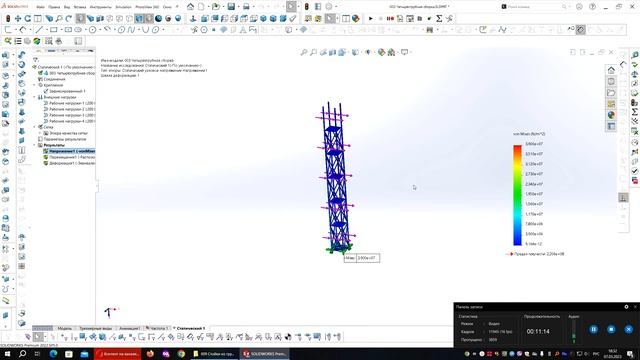Click the Zoom to Fit magnifier in view toolbar
The height and width of the screenshot is (360, 640).
click(x=304, y=52)
